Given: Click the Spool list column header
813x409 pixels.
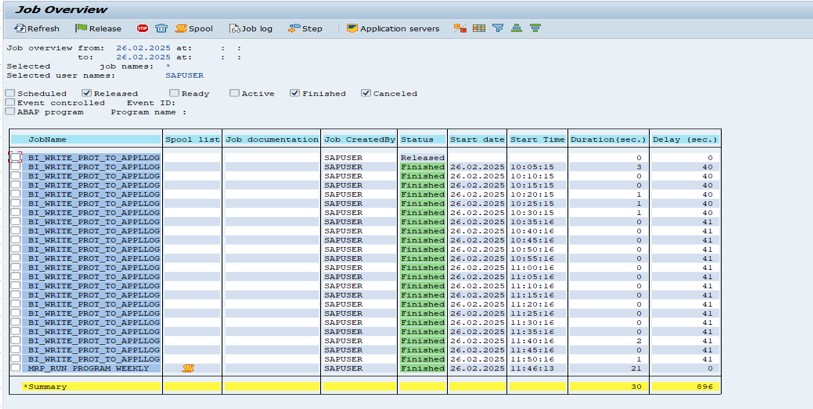Looking at the screenshot, I should tap(192, 139).
